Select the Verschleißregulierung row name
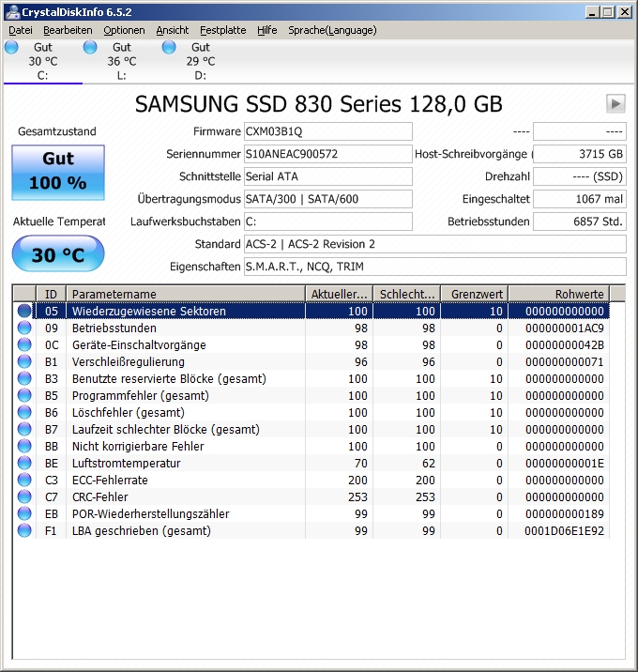The width and height of the screenshot is (638, 672). click(x=129, y=361)
